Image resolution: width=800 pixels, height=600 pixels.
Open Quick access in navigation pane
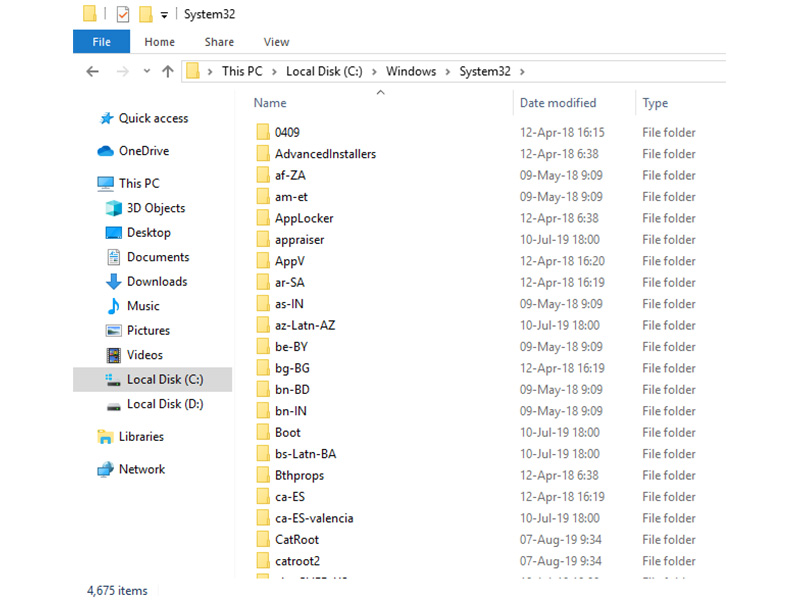153,118
